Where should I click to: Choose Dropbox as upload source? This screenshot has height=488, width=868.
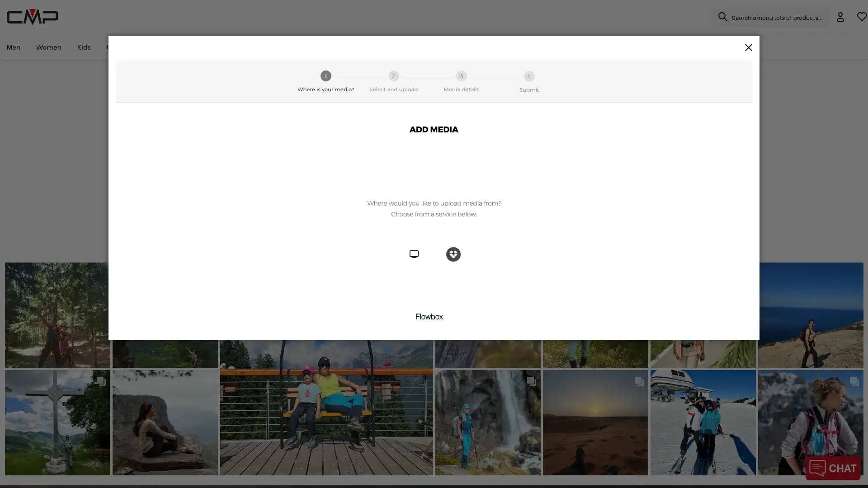coord(453,254)
